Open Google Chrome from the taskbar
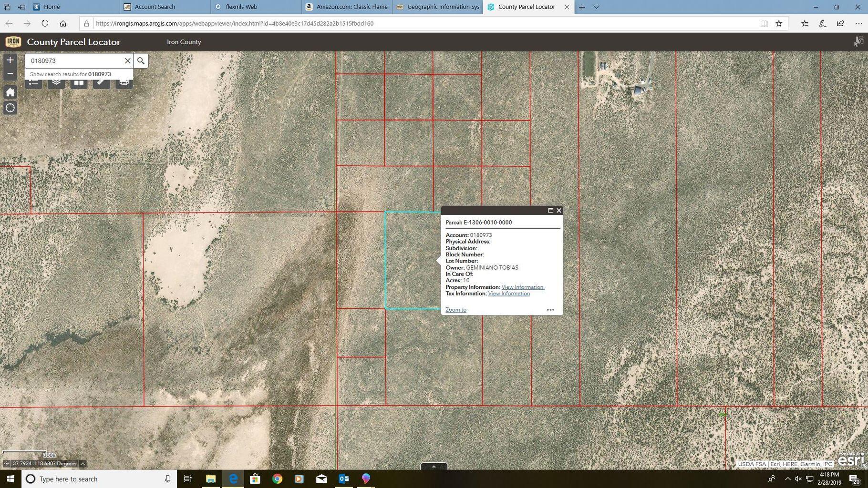Viewport: 868px width, 488px height. 277,479
